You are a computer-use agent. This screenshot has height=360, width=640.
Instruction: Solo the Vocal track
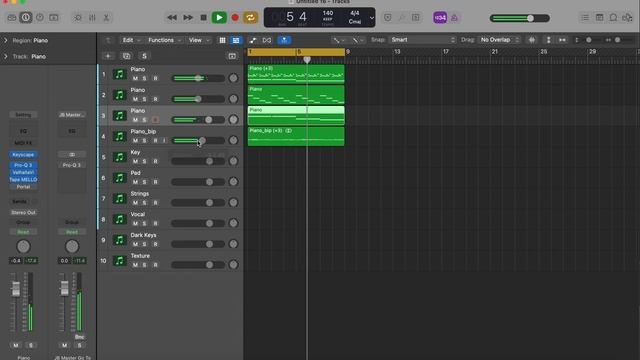coord(144,223)
